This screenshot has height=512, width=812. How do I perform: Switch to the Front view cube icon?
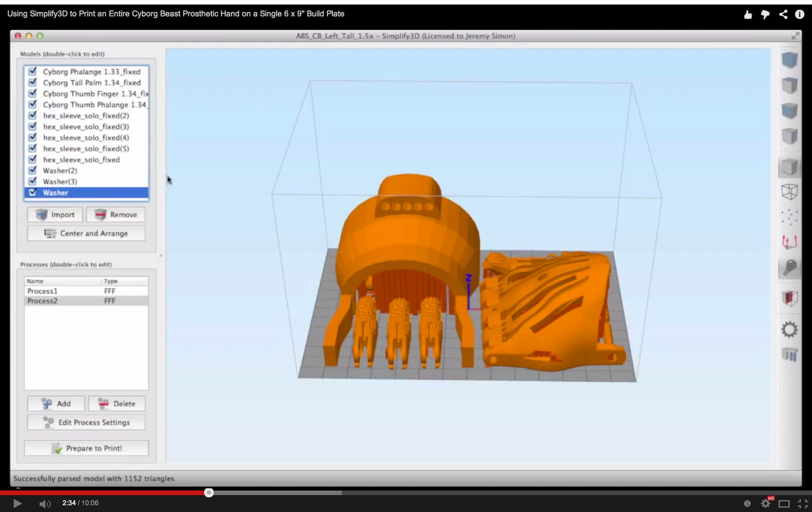[x=789, y=111]
